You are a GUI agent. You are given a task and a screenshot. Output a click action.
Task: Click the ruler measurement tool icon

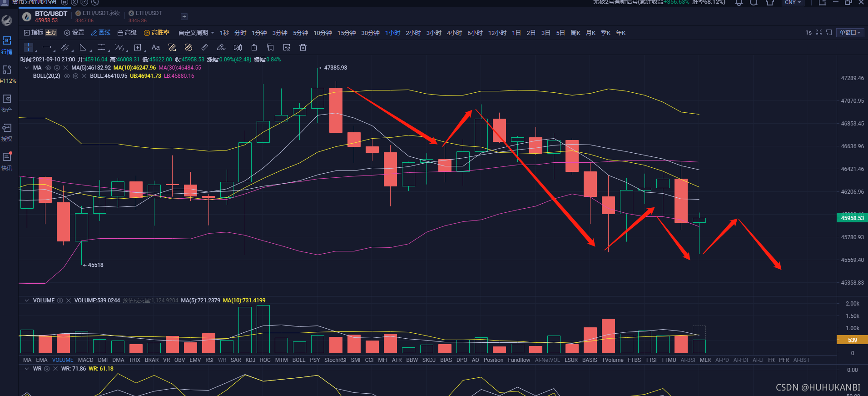tap(205, 47)
